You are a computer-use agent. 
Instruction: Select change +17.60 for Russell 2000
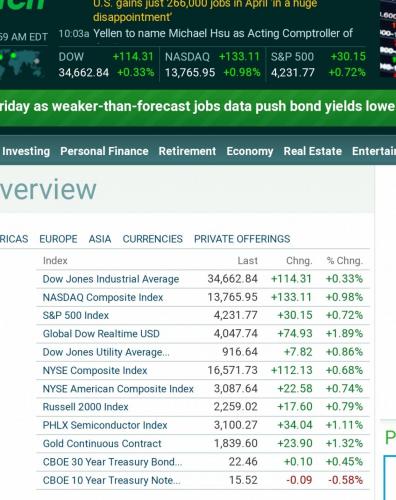click(x=295, y=406)
